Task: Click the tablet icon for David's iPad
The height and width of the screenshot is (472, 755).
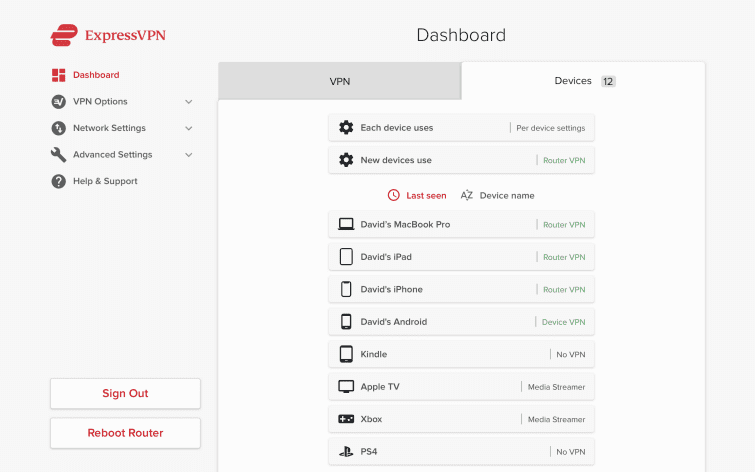Action: [x=346, y=257]
